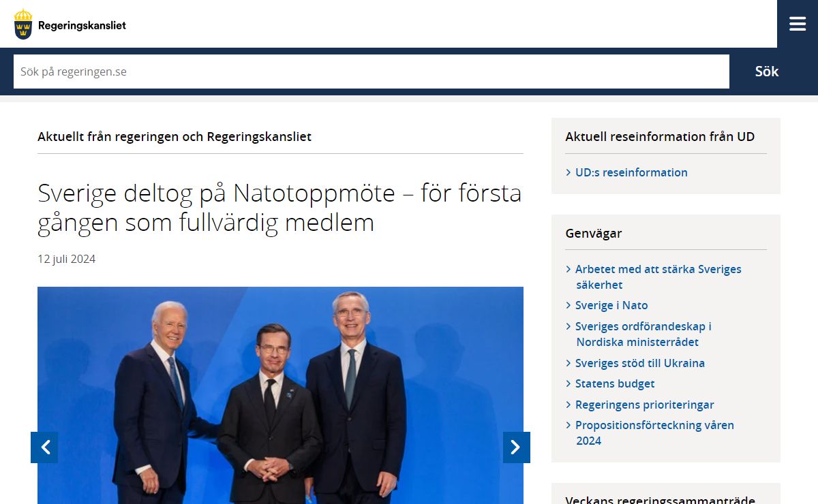Click chevron beside Statens budget
Screen dimensions: 818x504
(569, 383)
